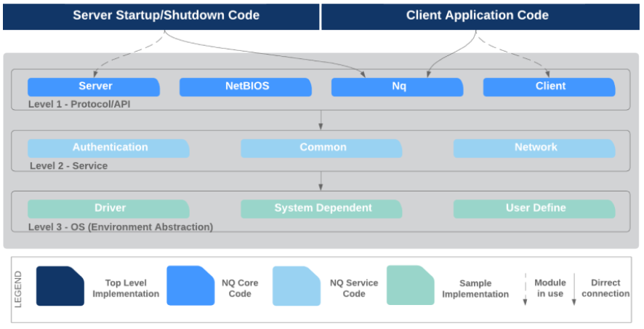
Task: Select the Nq module block
Action: pyautogui.click(x=397, y=87)
